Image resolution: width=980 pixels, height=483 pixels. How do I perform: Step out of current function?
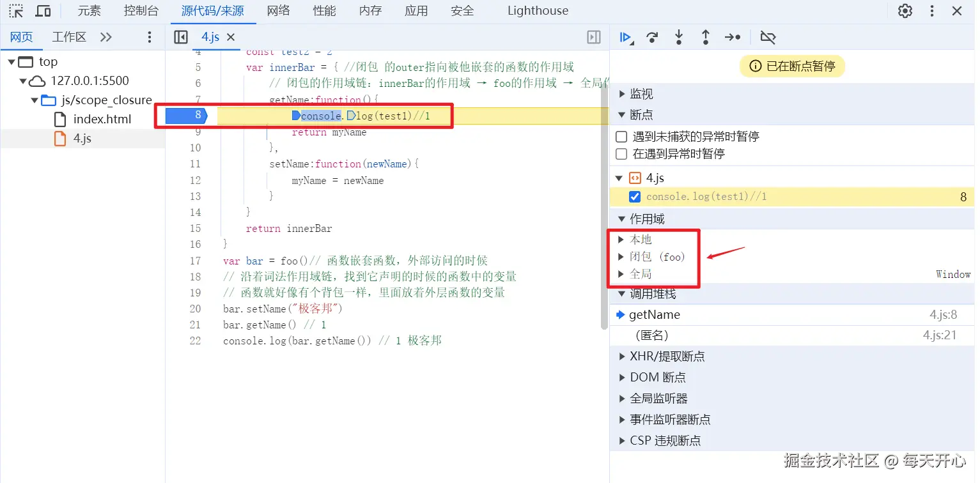(706, 38)
